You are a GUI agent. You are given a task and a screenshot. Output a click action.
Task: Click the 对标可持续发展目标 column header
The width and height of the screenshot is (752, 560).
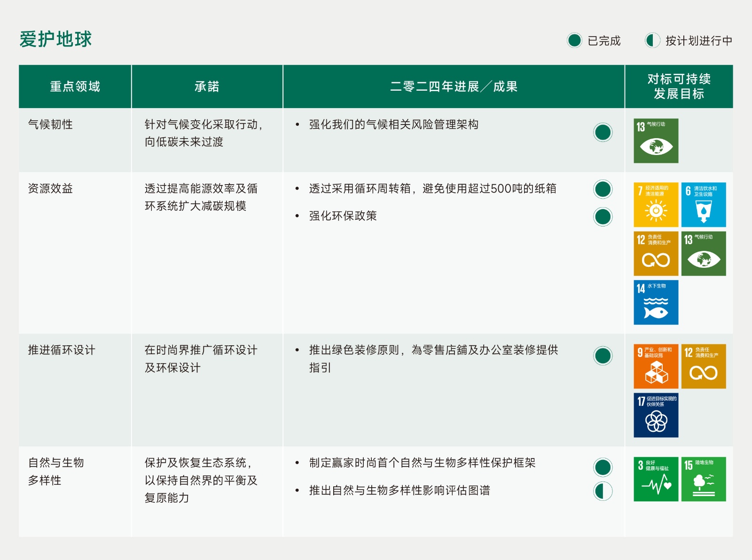point(679,86)
